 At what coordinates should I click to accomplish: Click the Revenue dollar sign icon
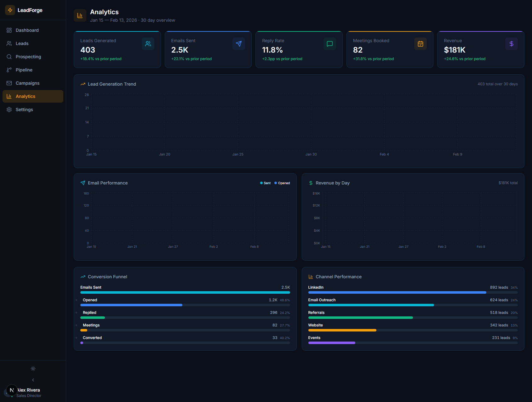pyautogui.click(x=511, y=44)
